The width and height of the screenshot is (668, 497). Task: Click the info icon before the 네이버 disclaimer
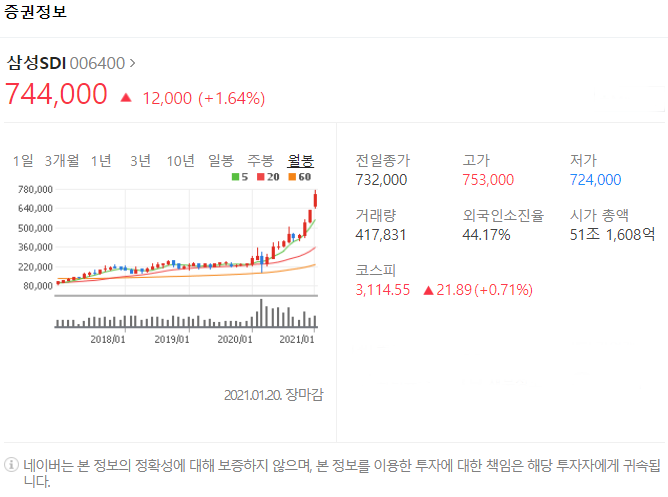click(12, 464)
